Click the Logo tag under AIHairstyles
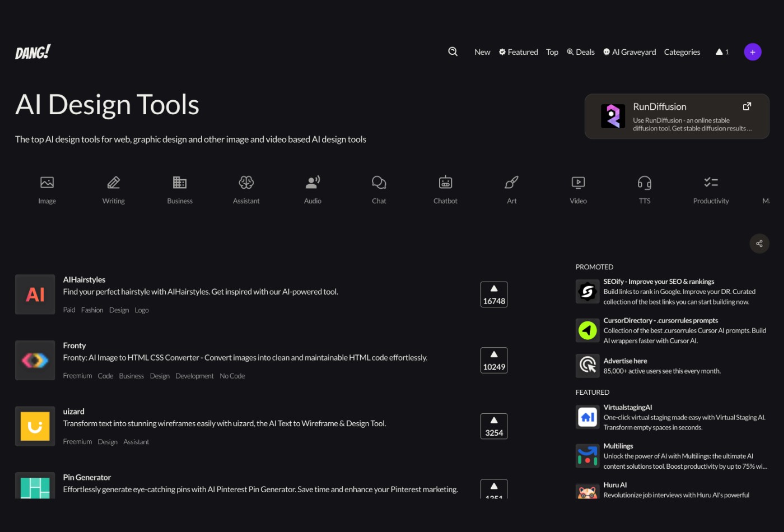784x532 pixels. click(x=142, y=310)
